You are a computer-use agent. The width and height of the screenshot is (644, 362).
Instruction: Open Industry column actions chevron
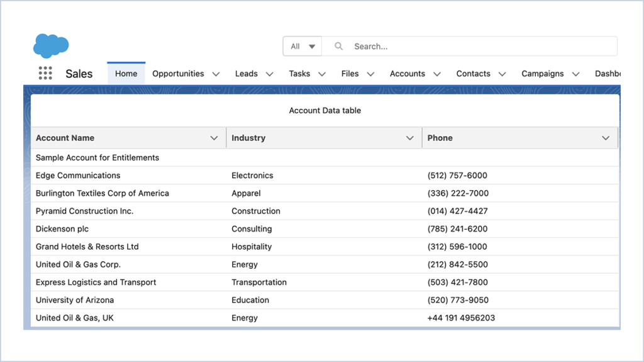[410, 138]
